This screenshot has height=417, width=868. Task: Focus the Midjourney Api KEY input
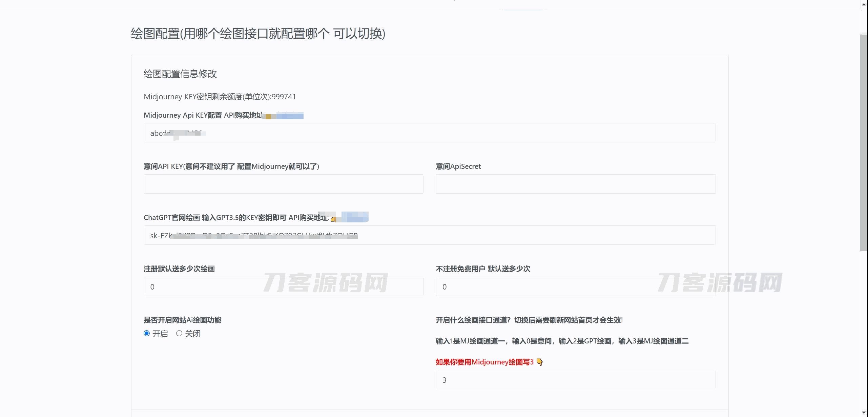coord(429,133)
